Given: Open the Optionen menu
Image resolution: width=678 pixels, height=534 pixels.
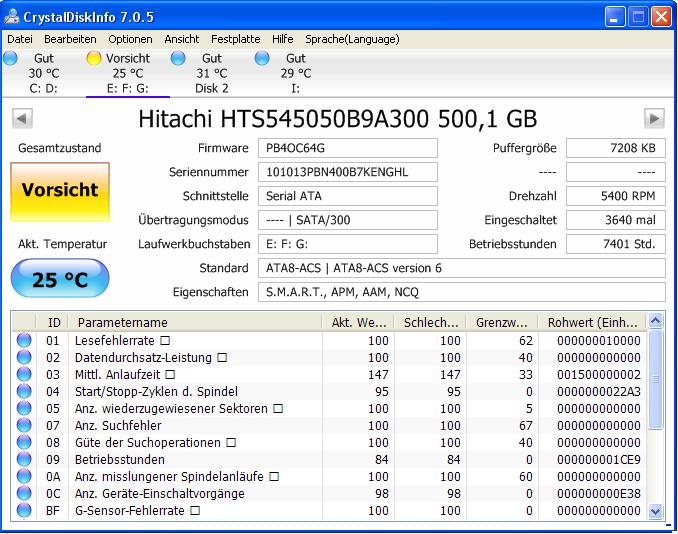Looking at the screenshot, I should tap(130, 39).
